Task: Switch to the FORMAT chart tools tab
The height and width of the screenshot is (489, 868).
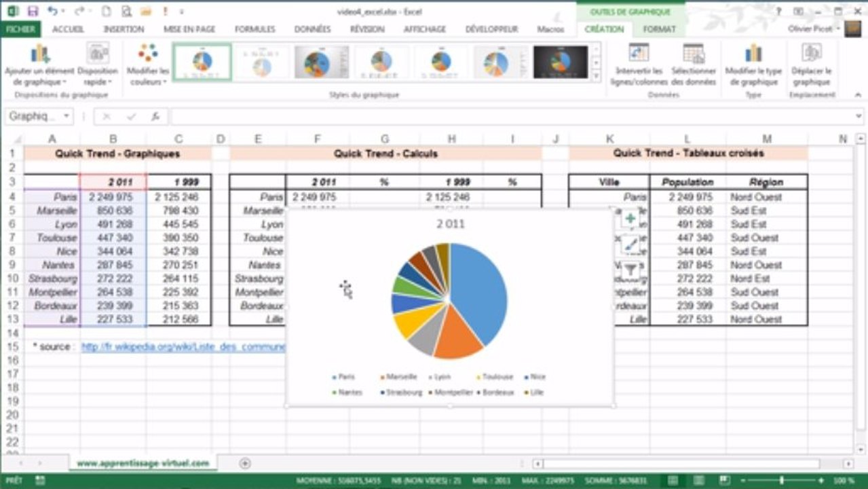Action: pos(659,29)
